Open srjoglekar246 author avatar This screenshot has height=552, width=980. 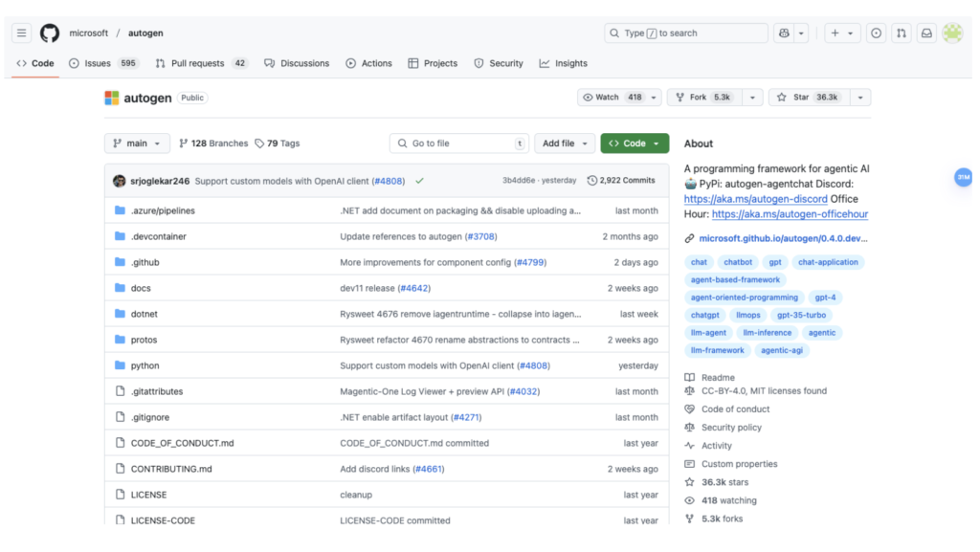(120, 181)
